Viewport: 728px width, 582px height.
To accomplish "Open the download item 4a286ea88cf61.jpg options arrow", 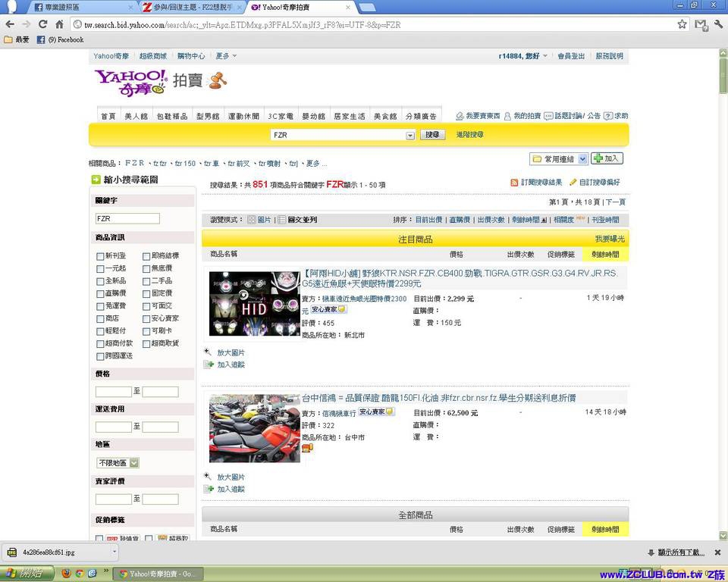I will 115,552.
